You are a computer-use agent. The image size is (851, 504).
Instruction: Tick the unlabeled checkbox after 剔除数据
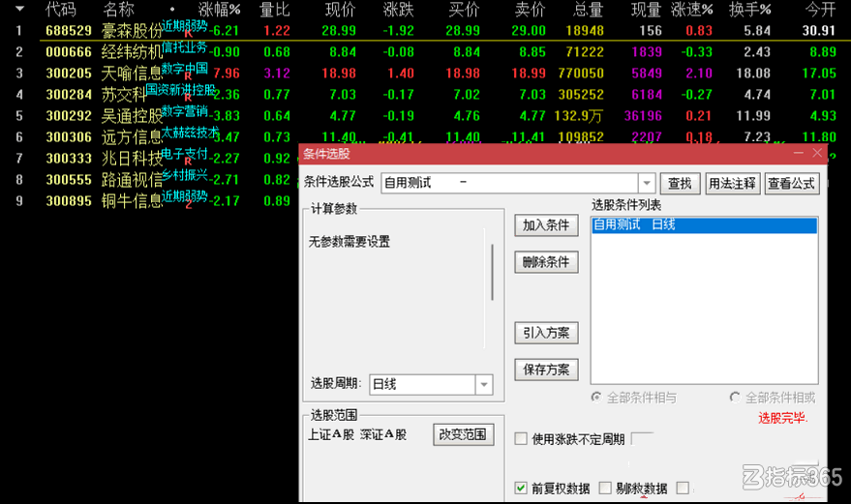pos(683,488)
